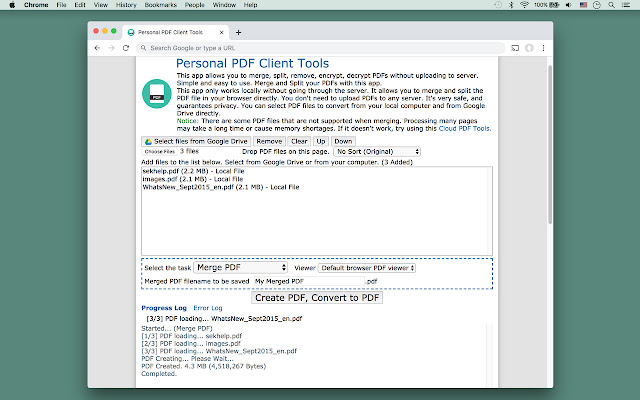Open the Cloud PDF Tools link

[x=464, y=129]
